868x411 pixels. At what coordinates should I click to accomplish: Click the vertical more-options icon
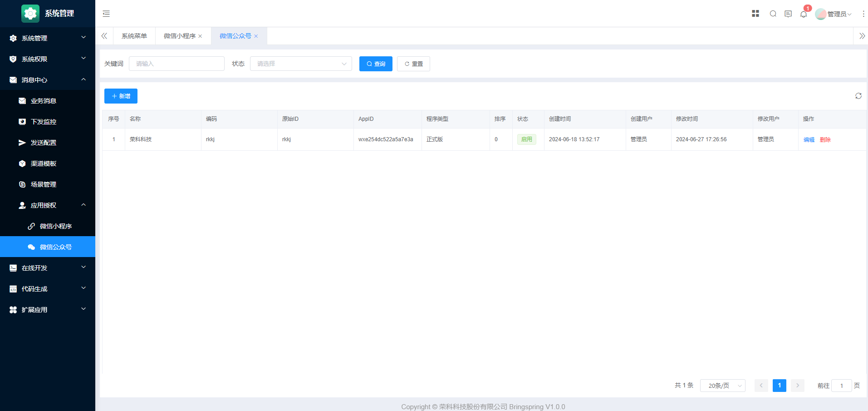[863, 14]
